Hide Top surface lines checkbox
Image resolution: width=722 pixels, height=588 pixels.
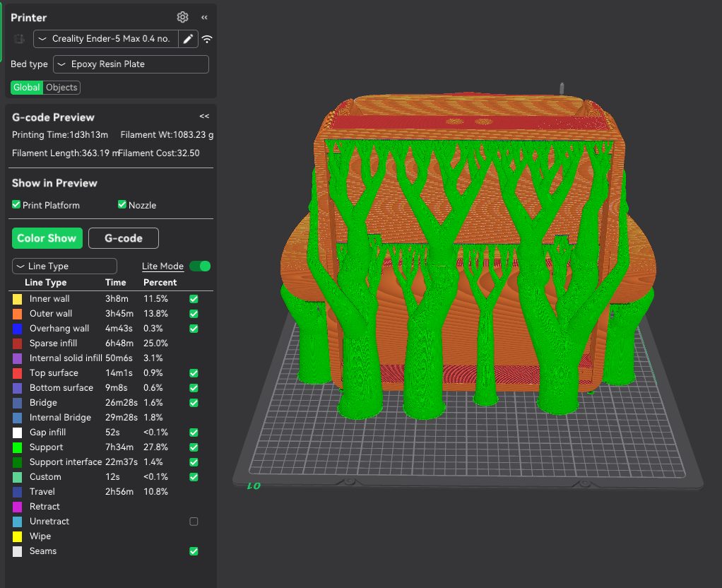[194, 372]
